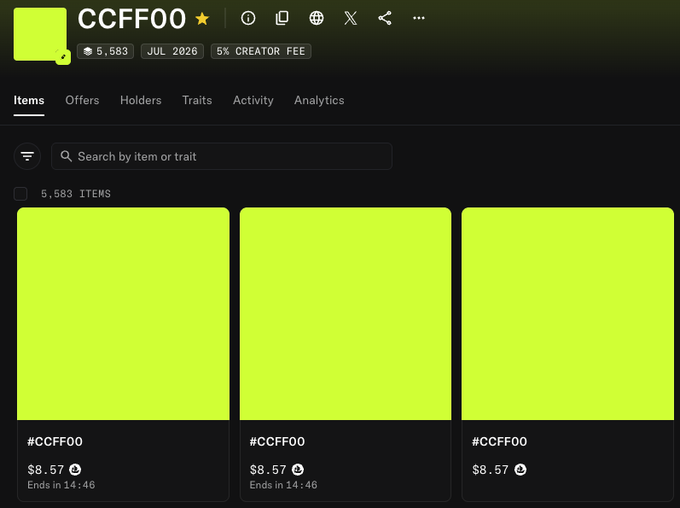The height and width of the screenshot is (508, 680).
Task: Click the collection avatar color swatch
Action: coord(40,34)
